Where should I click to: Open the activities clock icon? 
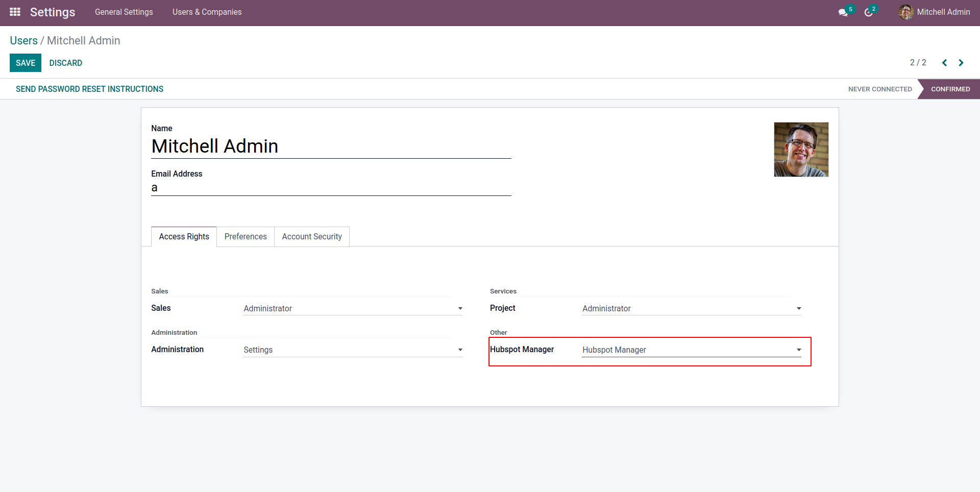(x=868, y=12)
